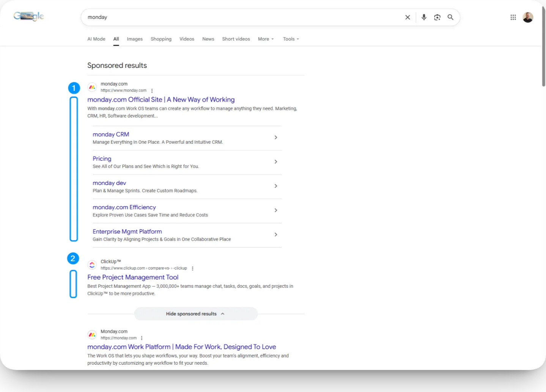The image size is (546, 392).
Task: Open monday.com Work Platform organic result
Action: (x=182, y=347)
